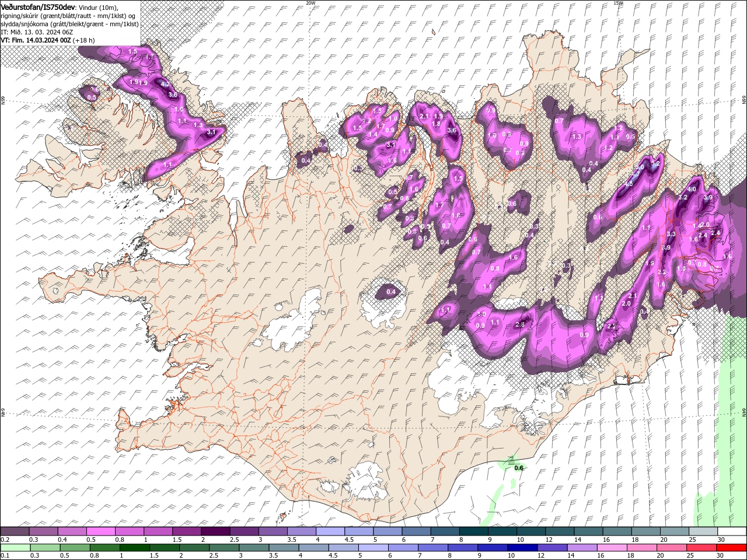
Task: Click the bright pink 0.5 snow scale swatch
Action: click(x=101, y=531)
